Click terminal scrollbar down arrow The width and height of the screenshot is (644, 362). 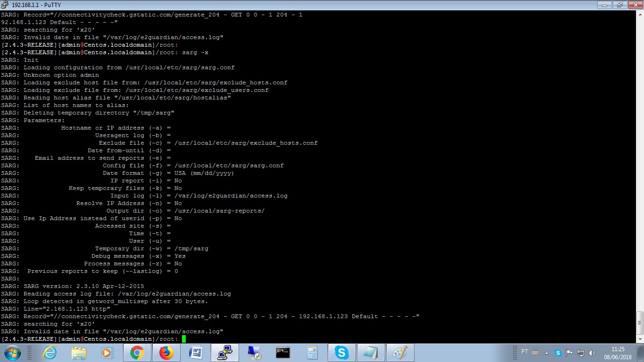[x=640, y=339]
